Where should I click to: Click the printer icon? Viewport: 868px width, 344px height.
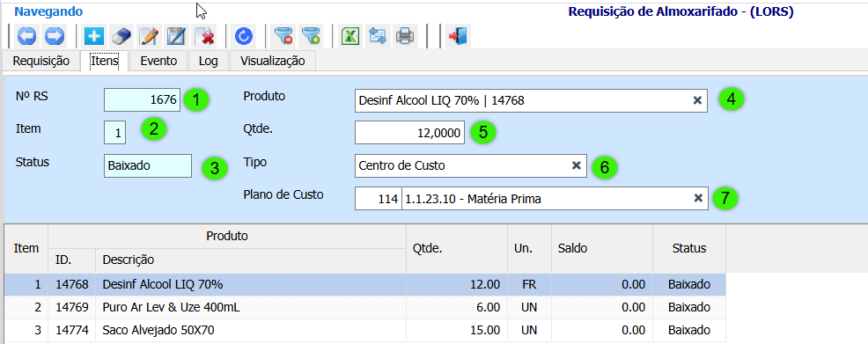(x=405, y=36)
